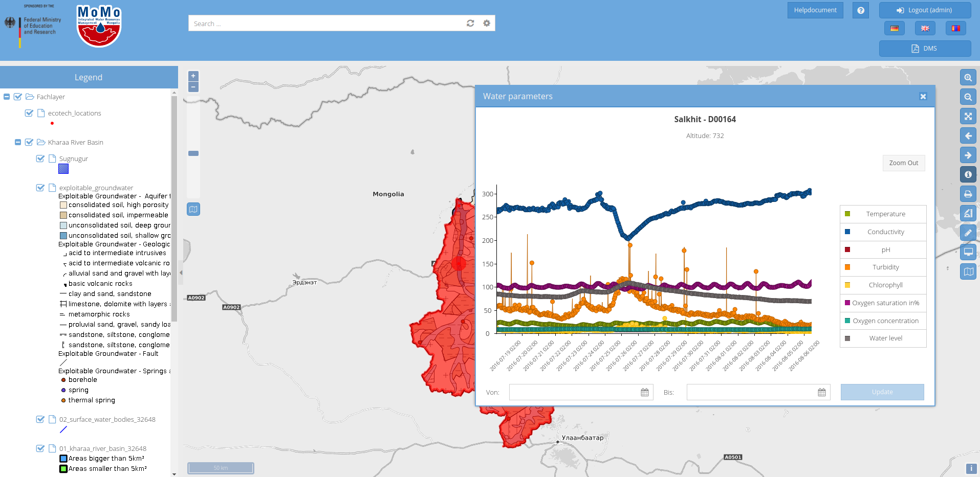Go forward to next map view
Viewport: 980px width, 477px height.
point(968,155)
